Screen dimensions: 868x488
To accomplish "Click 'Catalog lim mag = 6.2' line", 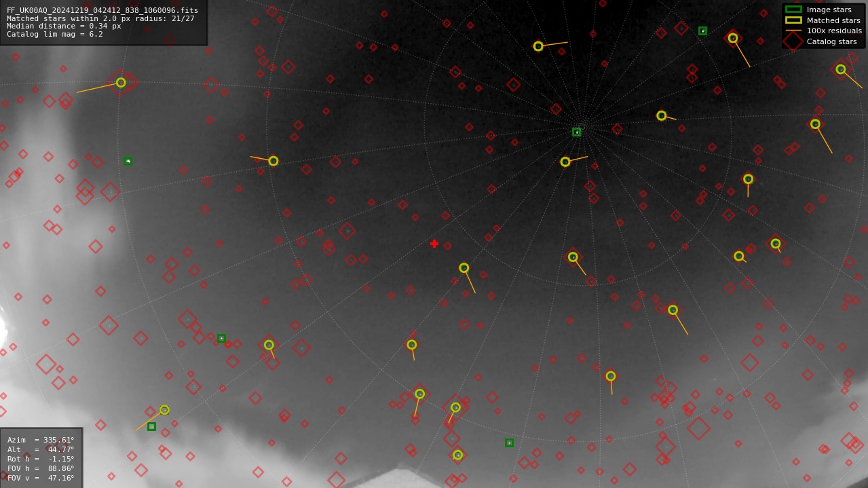I will [55, 35].
